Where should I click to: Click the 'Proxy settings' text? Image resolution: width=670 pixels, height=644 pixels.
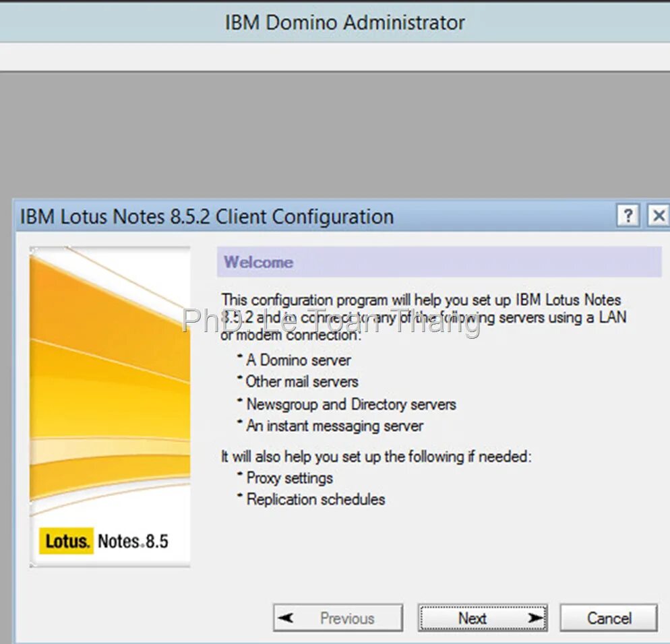290,478
